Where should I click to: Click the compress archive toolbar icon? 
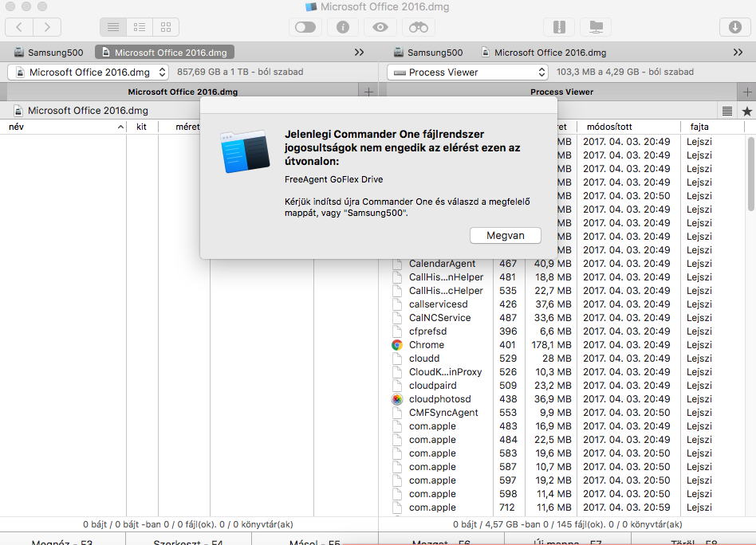(559, 27)
